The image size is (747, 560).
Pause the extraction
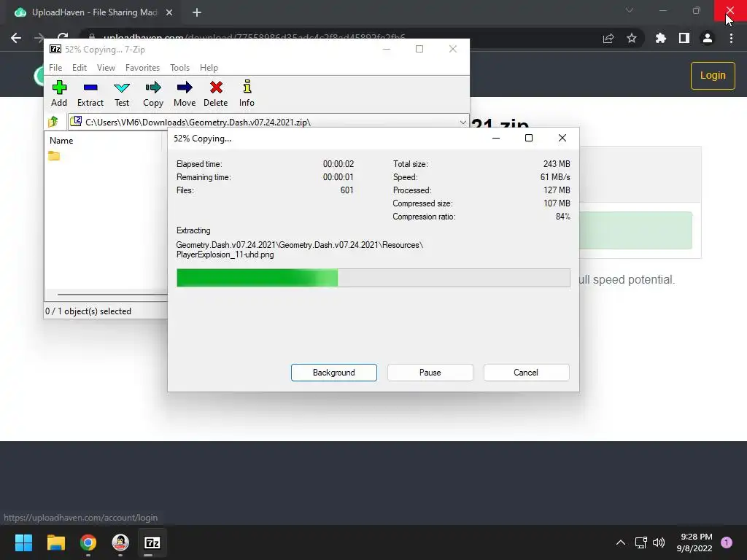[x=430, y=373]
